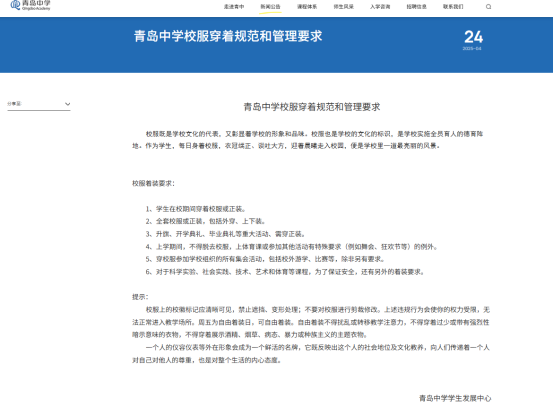Click the signature 青岛中学学生发展中心
The image size is (553, 416).
click(x=455, y=398)
